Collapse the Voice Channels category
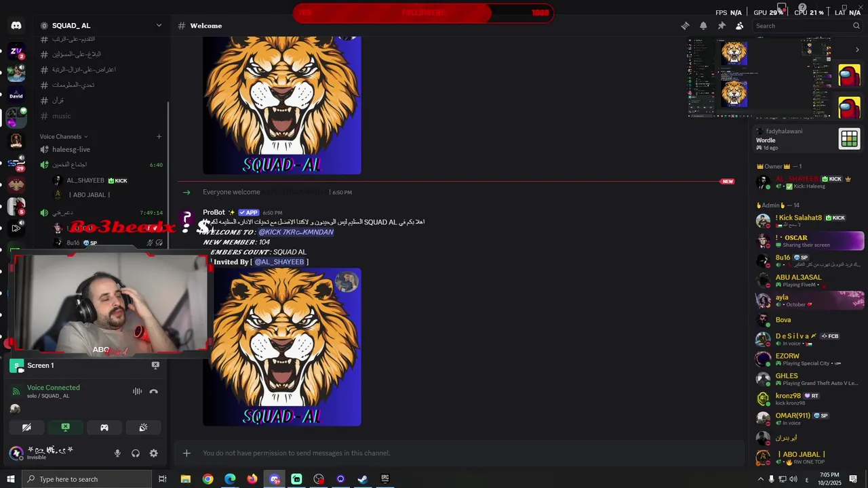The image size is (868, 488). [63, 136]
